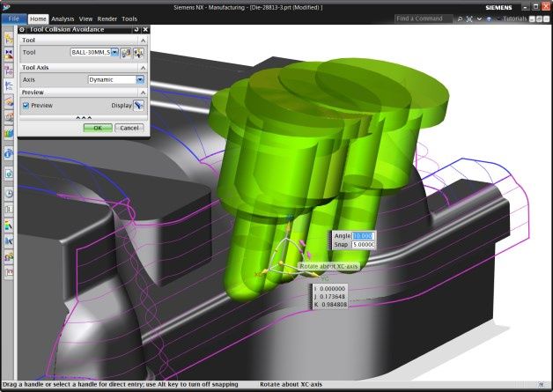Click the edit tool icon next to it
Viewport: 553px width, 392px height.
coord(138,53)
